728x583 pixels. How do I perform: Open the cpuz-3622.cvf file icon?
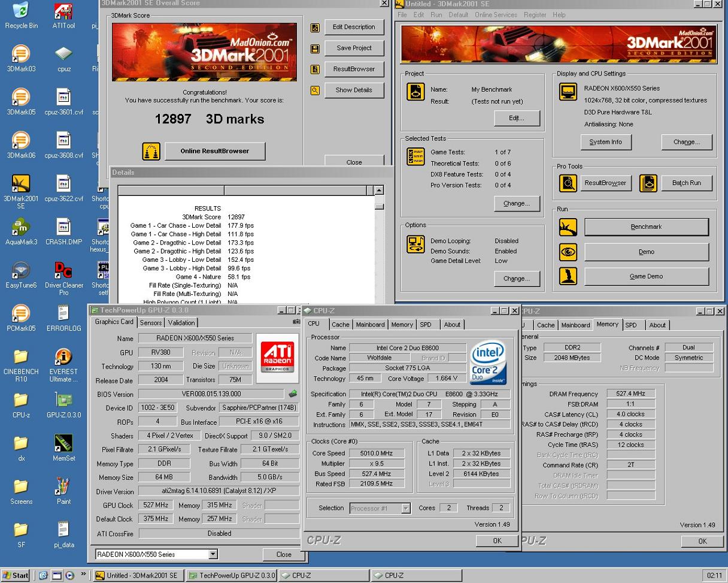(63, 188)
